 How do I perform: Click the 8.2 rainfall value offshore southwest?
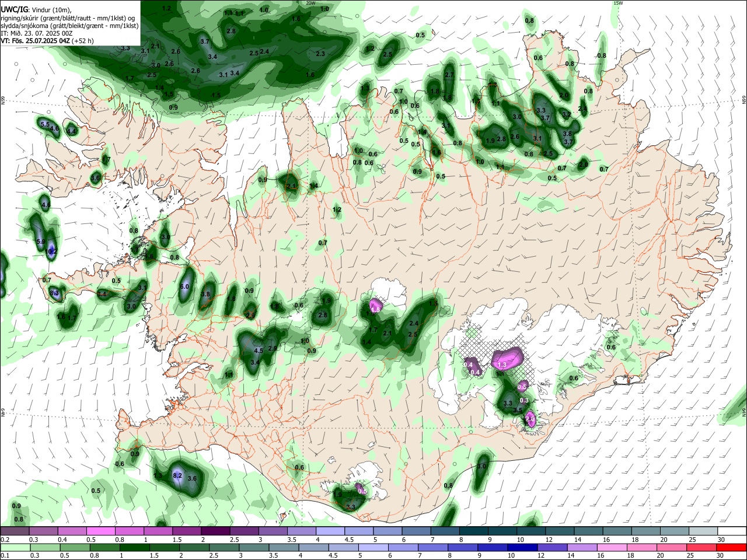tap(178, 475)
